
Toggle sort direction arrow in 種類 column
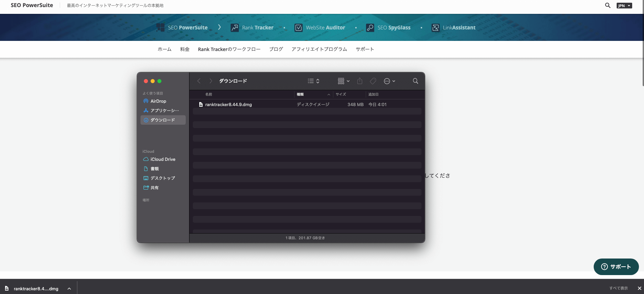tap(329, 95)
